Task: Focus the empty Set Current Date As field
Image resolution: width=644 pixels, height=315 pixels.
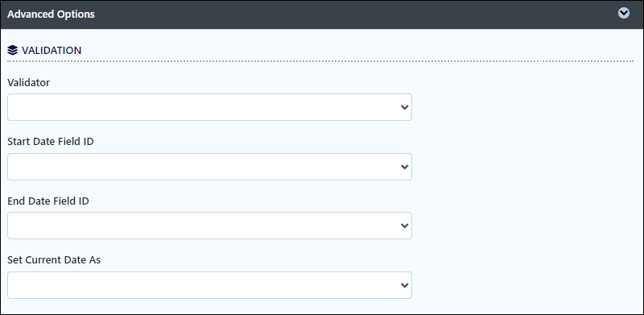Action: point(204,285)
